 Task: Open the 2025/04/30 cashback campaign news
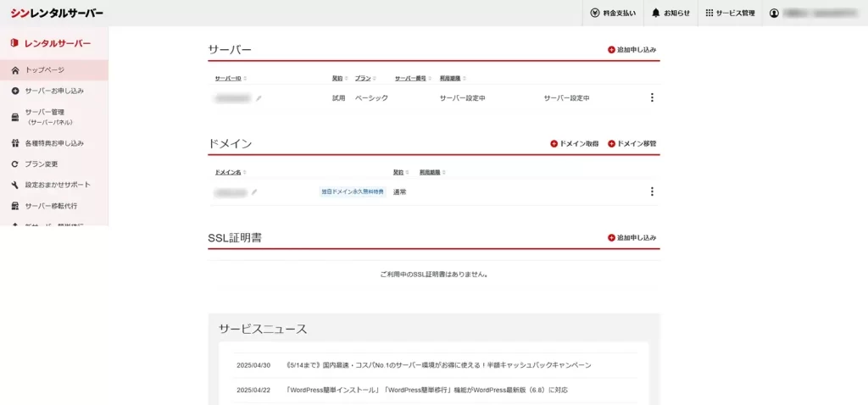click(x=438, y=365)
